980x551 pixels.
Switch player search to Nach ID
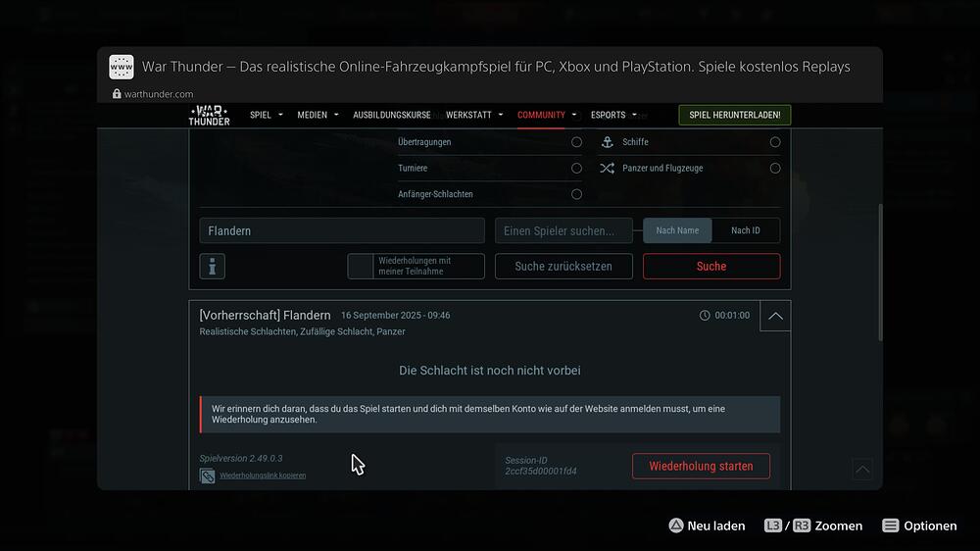[x=746, y=230]
